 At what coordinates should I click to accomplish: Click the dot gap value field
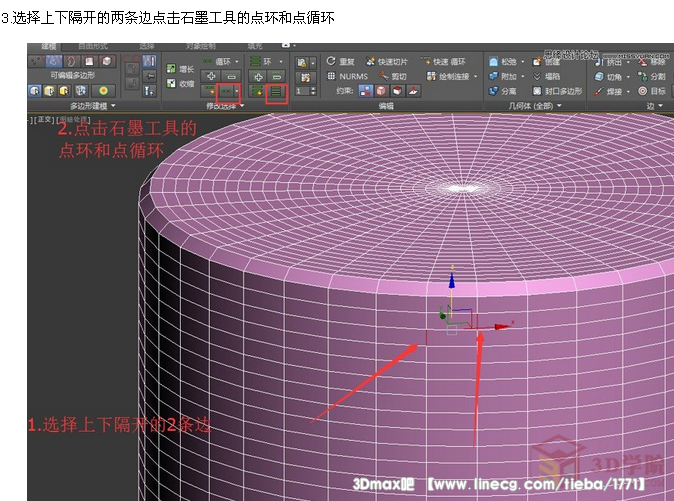tap(302, 91)
